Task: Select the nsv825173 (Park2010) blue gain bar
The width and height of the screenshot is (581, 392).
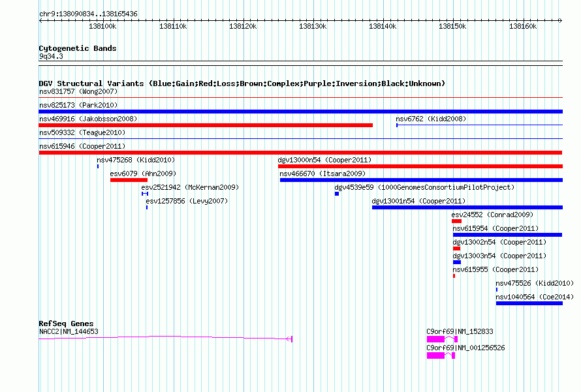Action: coord(300,112)
